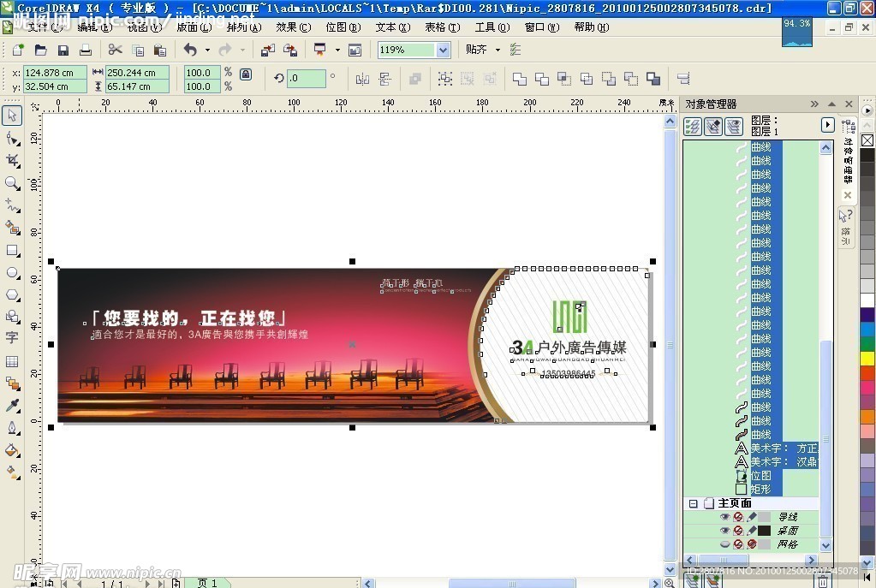Toggle editable pencil of 桌面 layer
This screenshot has width=876, height=588.
[752, 531]
